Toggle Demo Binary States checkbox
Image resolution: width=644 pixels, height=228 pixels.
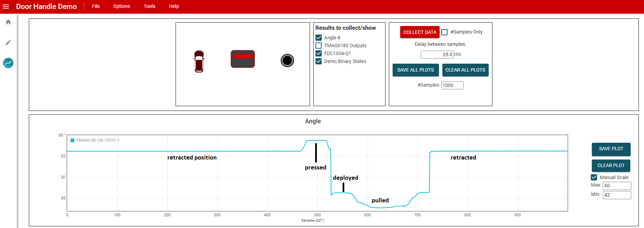pyautogui.click(x=319, y=61)
